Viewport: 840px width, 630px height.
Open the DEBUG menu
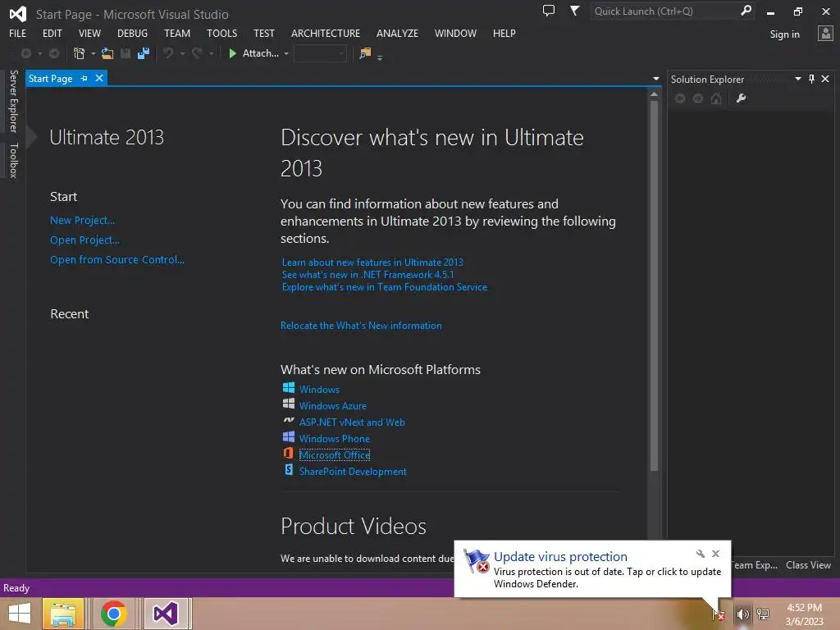132,33
